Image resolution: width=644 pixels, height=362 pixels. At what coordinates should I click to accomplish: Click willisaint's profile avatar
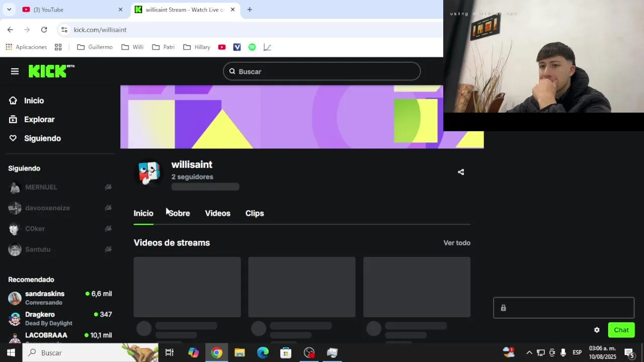(x=149, y=172)
